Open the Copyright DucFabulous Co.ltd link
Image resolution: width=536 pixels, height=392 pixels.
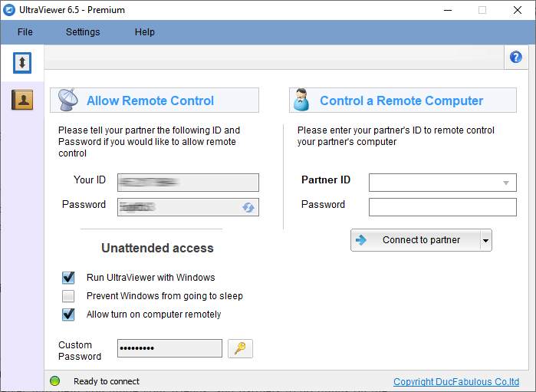455,382
